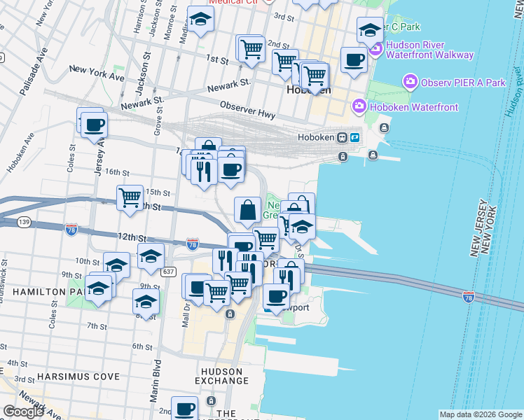Open the transit icon south of Hoboken station
524x420 pixels.
click(x=343, y=156)
